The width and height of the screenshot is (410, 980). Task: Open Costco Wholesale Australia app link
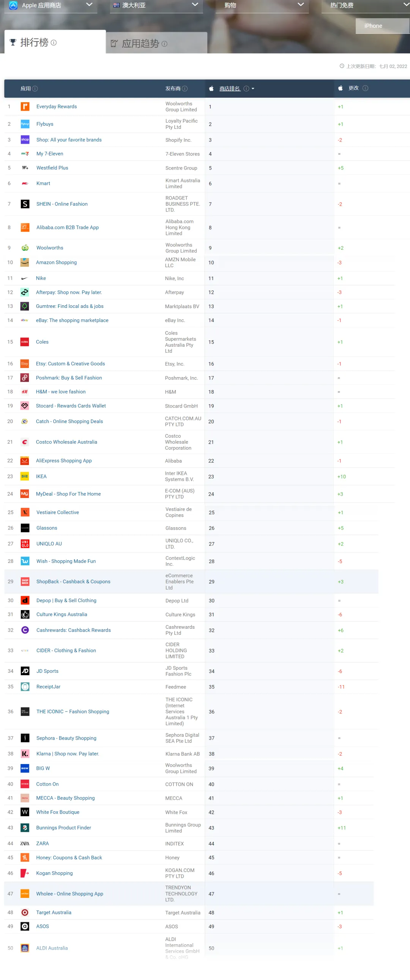point(66,442)
